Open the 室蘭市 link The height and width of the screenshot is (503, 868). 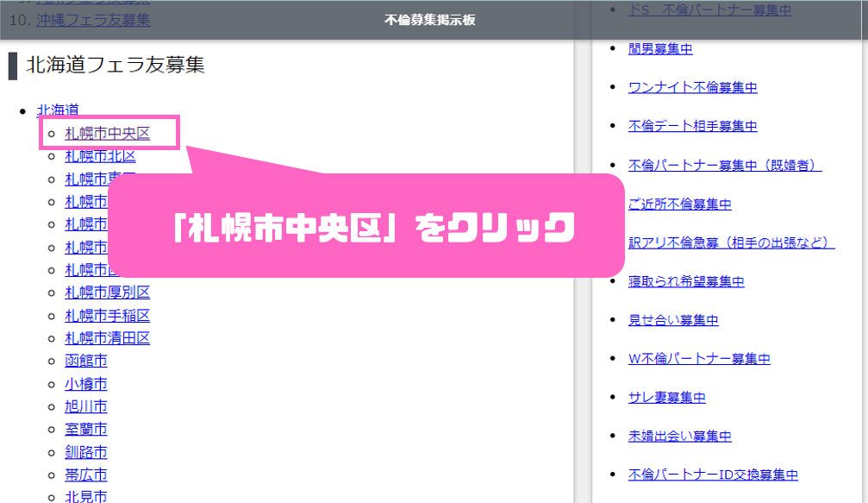[86, 429]
